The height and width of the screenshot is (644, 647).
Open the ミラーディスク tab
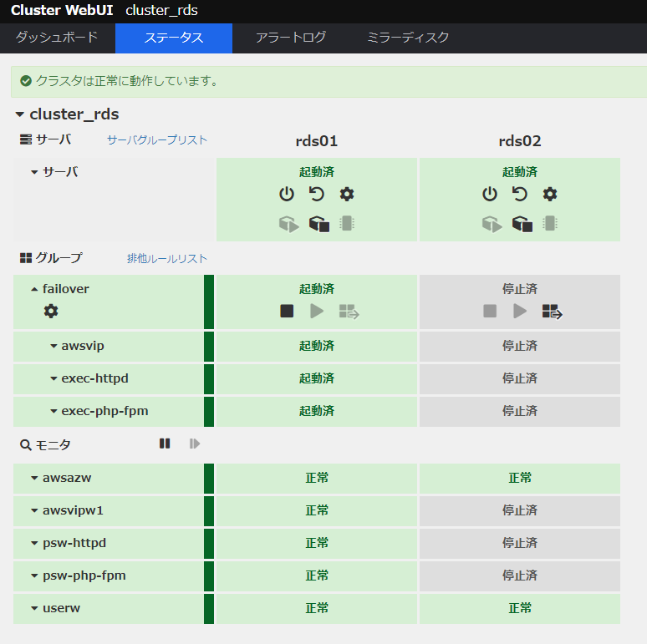coord(408,38)
